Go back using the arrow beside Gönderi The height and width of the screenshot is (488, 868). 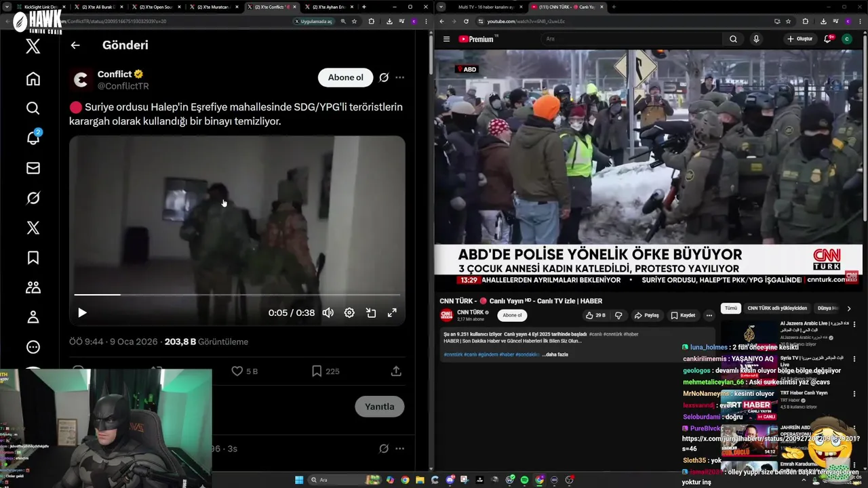[x=75, y=45]
